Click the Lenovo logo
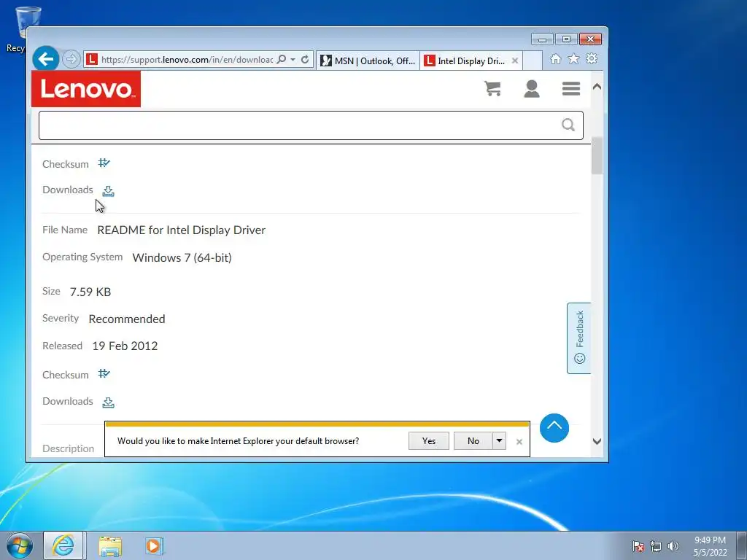The width and height of the screenshot is (747, 560). (x=86, y=89)
